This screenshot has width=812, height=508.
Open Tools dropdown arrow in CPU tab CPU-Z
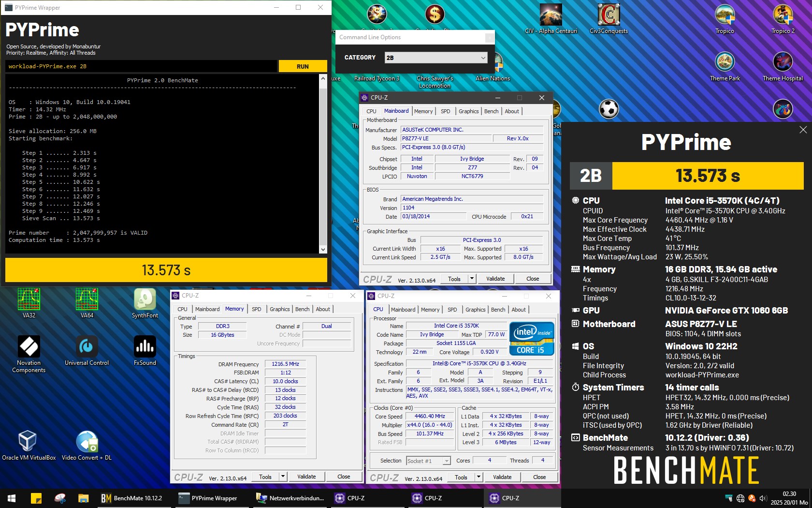[478, 477]
